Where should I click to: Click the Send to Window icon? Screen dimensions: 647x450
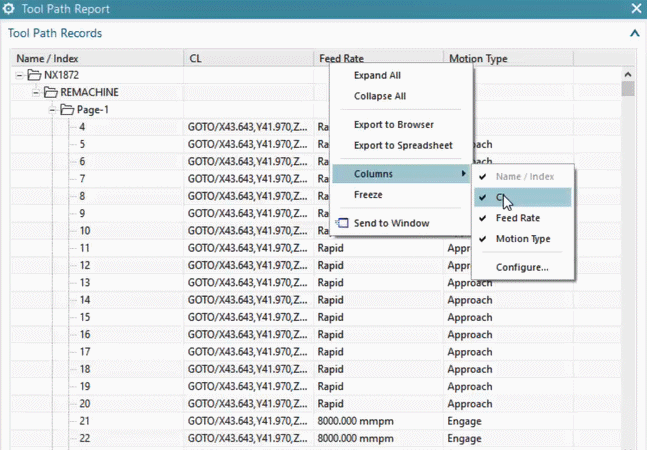coord(342,223)
